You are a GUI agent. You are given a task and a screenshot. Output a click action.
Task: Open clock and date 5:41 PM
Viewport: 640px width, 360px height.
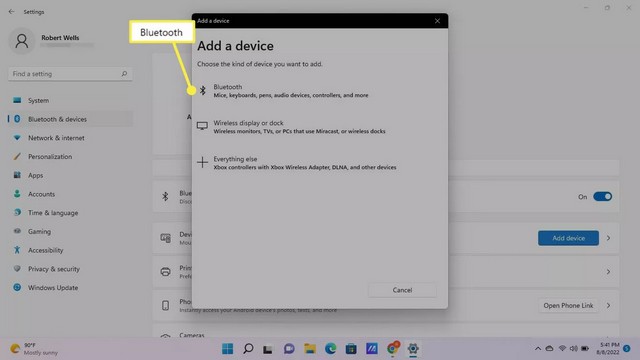coord(608,349)
